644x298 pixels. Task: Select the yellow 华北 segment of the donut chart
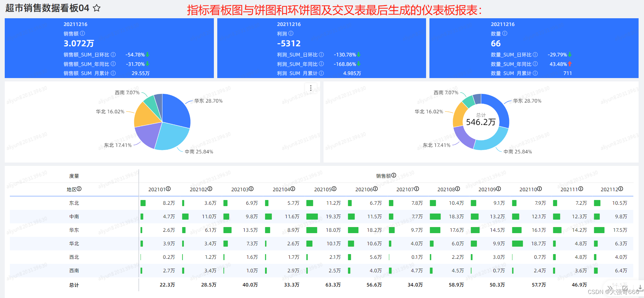click(459, 115)
